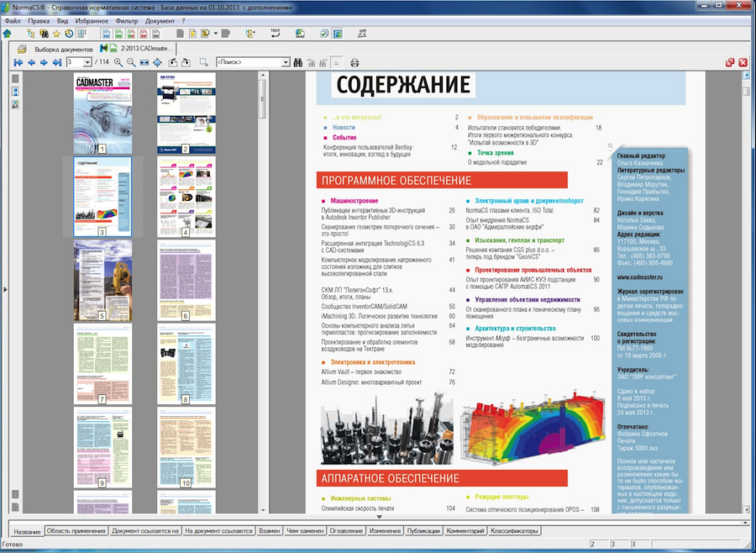Open the Фильтр menu
This screenshot has height=553, width=756.
coord(127,21)
